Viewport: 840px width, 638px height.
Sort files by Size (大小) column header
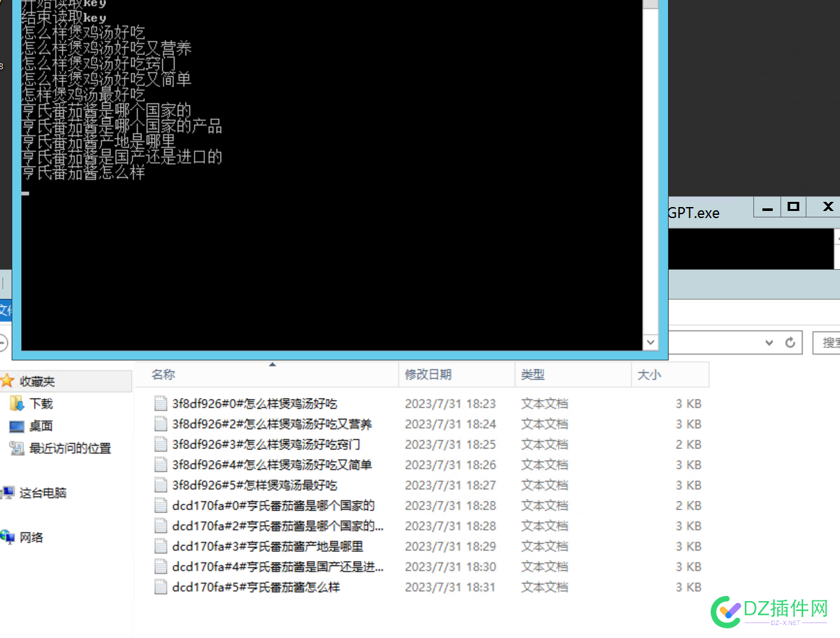click(x=670, y=375)
